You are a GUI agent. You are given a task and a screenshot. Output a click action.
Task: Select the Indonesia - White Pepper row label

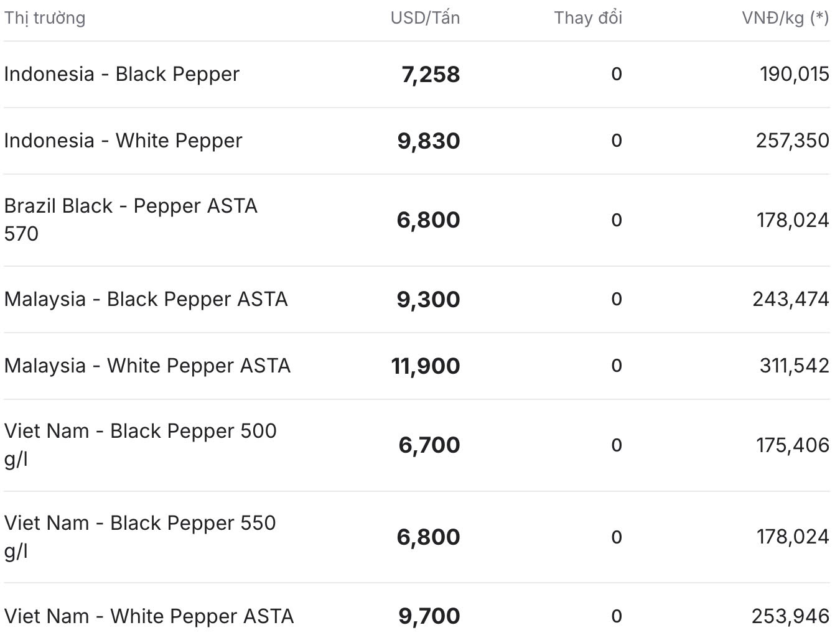tap(123, 141)
